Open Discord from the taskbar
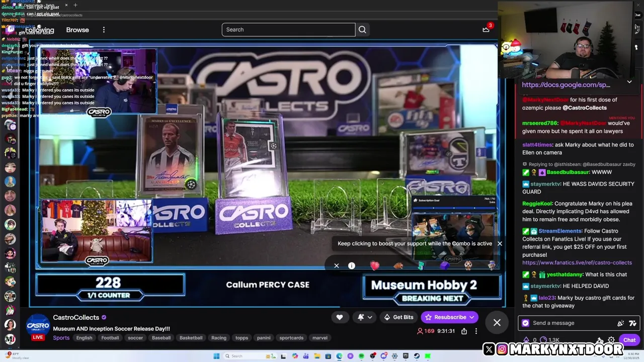 [x=383, y=356]
